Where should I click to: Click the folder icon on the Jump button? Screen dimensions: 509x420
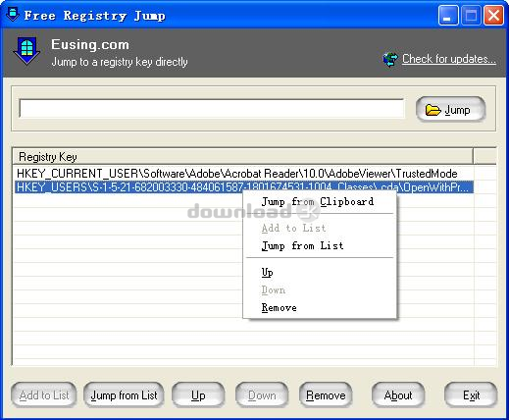point(433,110)
